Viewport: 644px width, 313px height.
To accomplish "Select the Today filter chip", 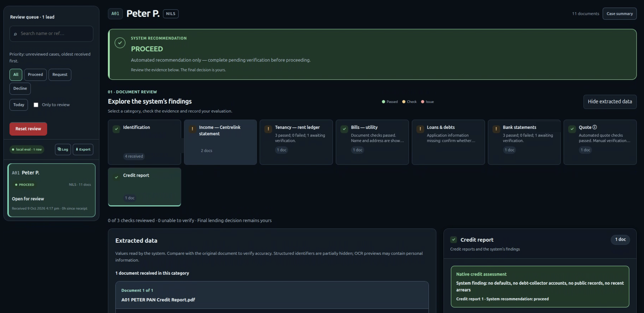I will coord(19,105).
